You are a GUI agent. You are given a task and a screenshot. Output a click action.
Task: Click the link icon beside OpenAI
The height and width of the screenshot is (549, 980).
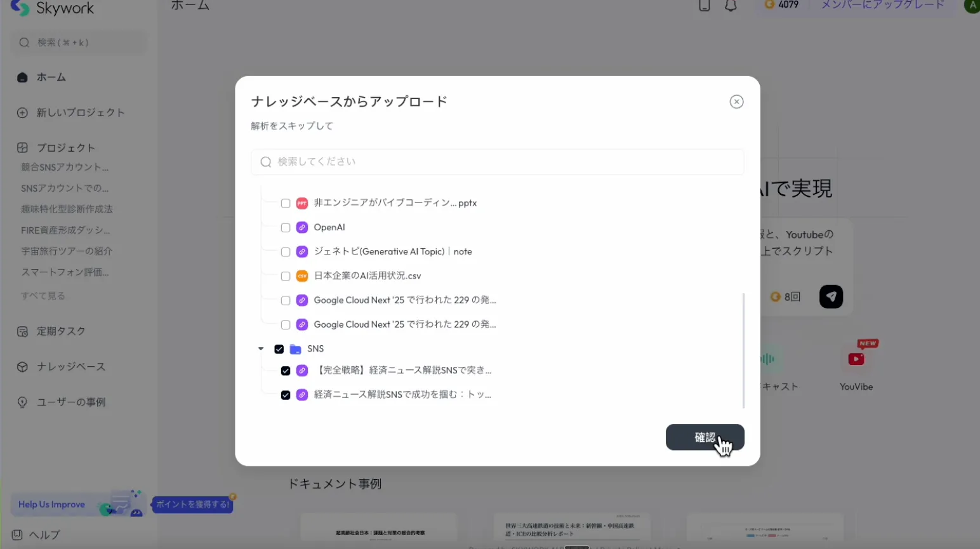(x=302, y=227)
